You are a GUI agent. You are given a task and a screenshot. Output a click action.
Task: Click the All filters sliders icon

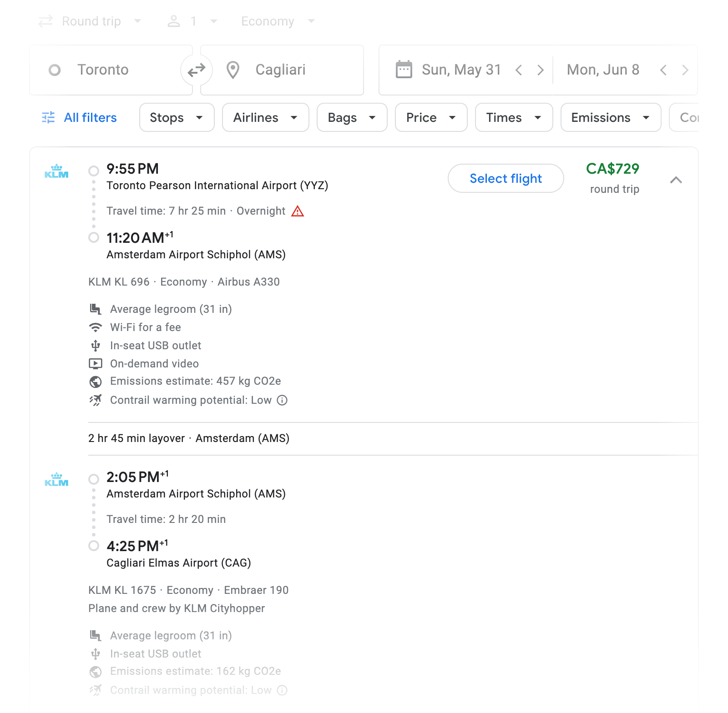click(x=48, y=118)
